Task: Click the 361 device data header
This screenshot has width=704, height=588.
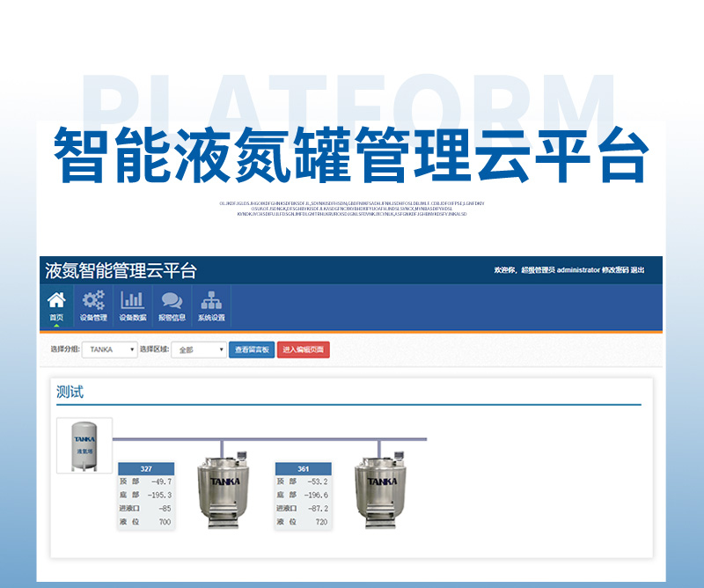Action: click(x=303, y=469)
